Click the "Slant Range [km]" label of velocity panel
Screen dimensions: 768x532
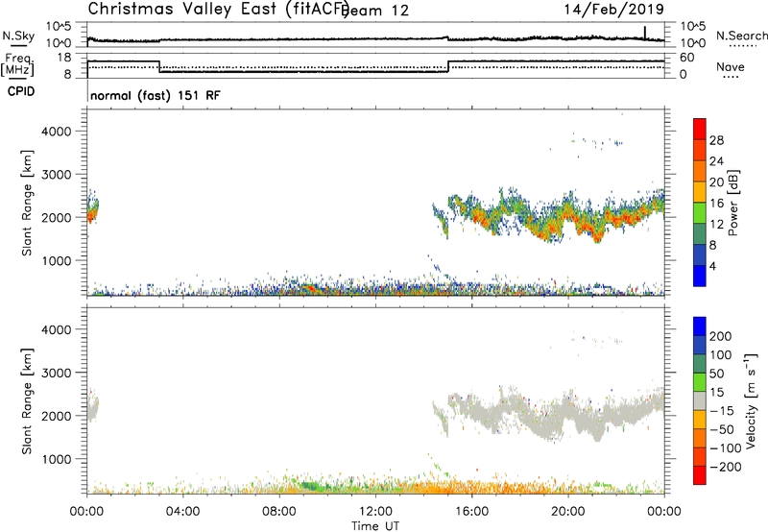click(x=27, y=401)
